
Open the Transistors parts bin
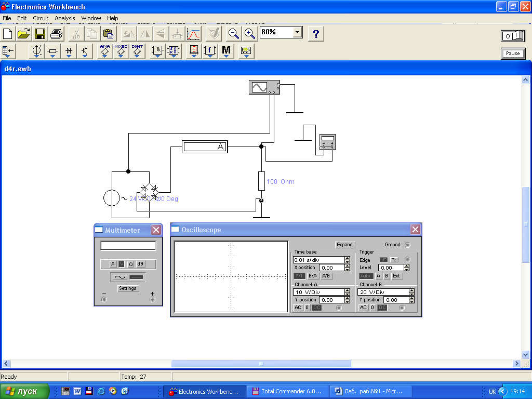(85, 51)
